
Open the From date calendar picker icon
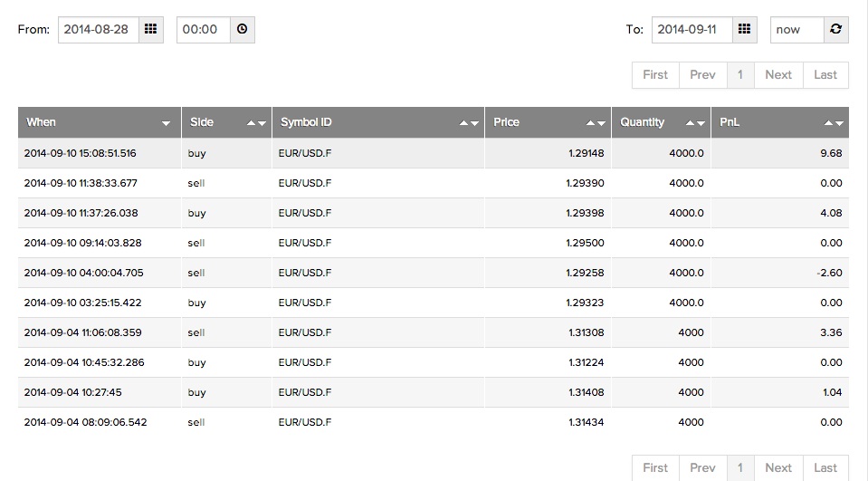[x=150, y=29]
